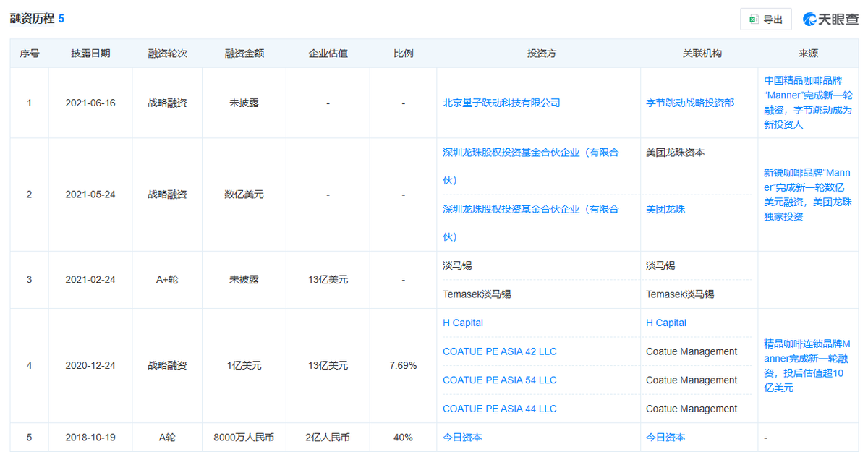Select date cell 2018-10-19

point(90,437)
